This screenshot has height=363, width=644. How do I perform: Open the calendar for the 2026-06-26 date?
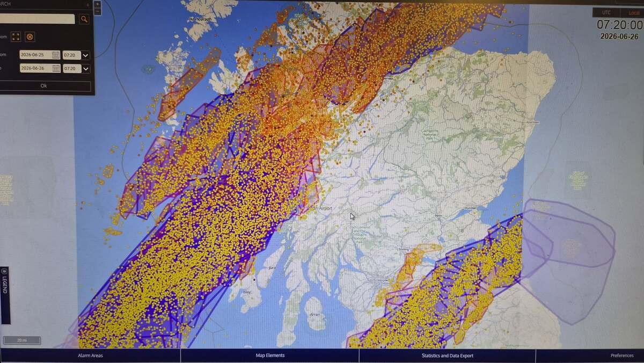[56, 68]
